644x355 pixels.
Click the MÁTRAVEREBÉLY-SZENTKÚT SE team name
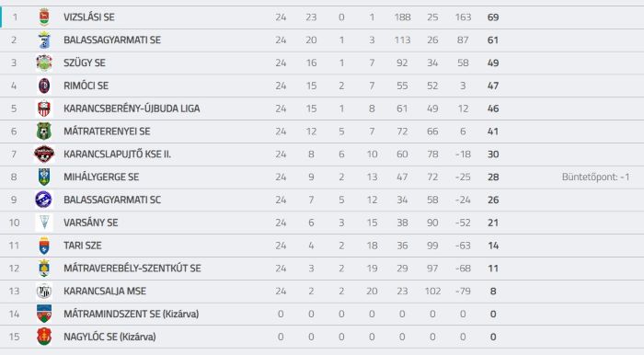coord(132,269)
